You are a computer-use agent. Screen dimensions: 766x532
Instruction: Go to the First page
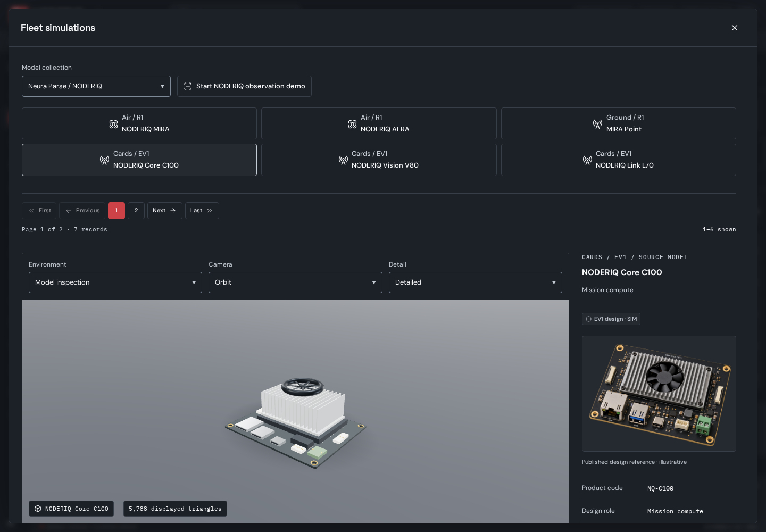tap(39, 211)
